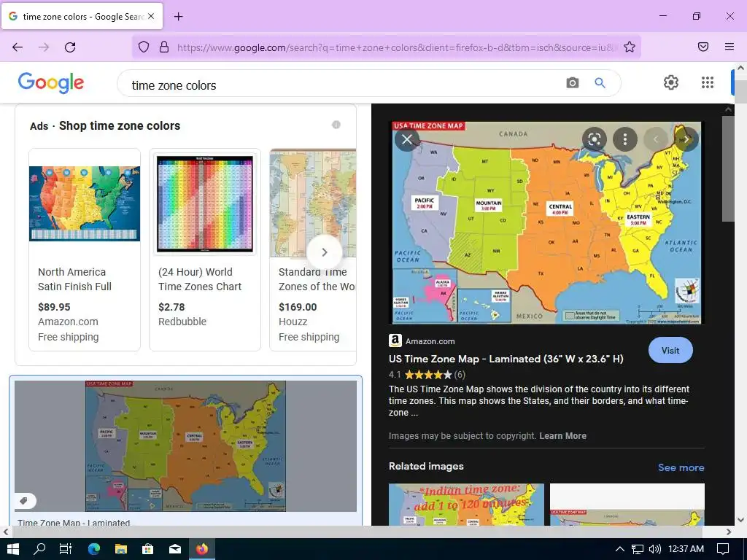Open the shield tracking protection icon
The image size is (747, 560).
144,47
